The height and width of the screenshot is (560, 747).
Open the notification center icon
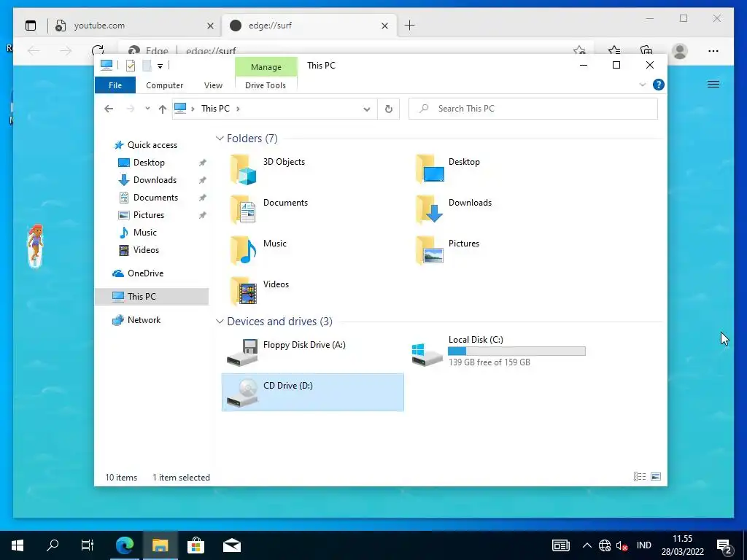[724, 546]
